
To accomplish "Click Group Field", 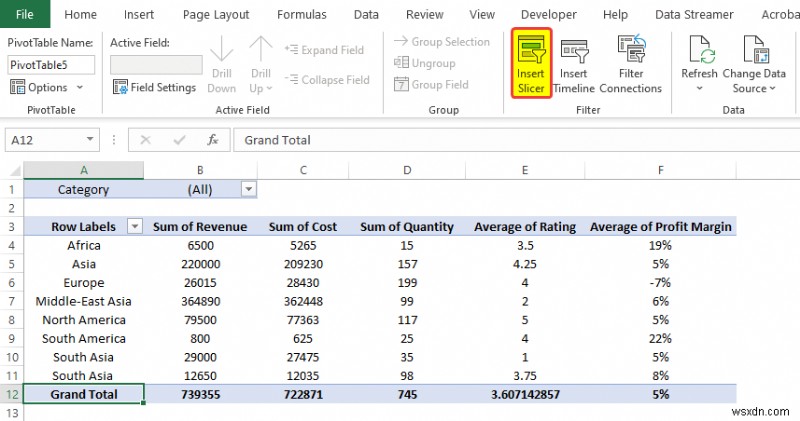I will pos(431,85).
